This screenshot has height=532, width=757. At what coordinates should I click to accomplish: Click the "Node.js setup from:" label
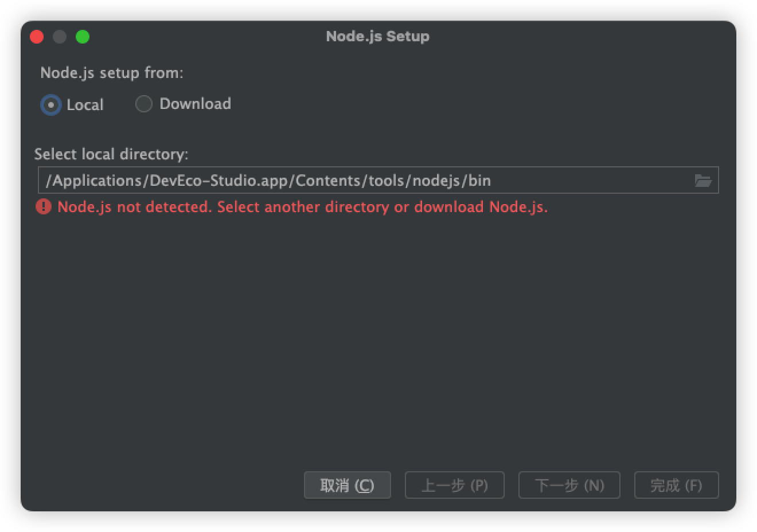[112, 73]
